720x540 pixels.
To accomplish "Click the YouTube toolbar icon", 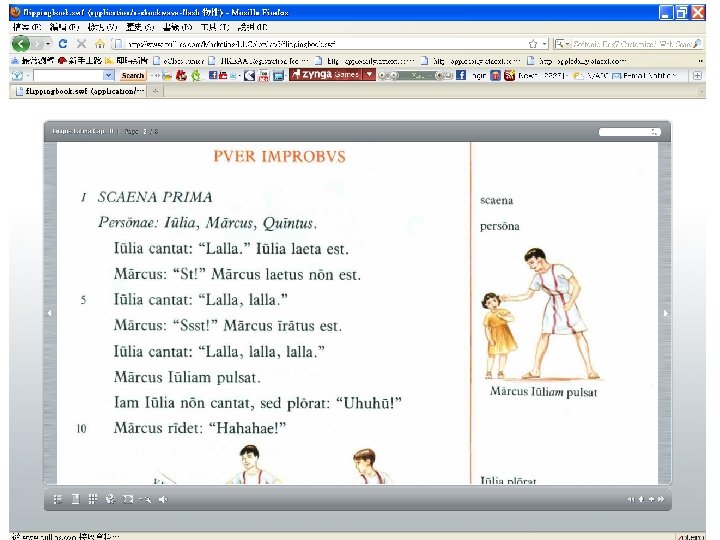I will [x=223, y=75].
